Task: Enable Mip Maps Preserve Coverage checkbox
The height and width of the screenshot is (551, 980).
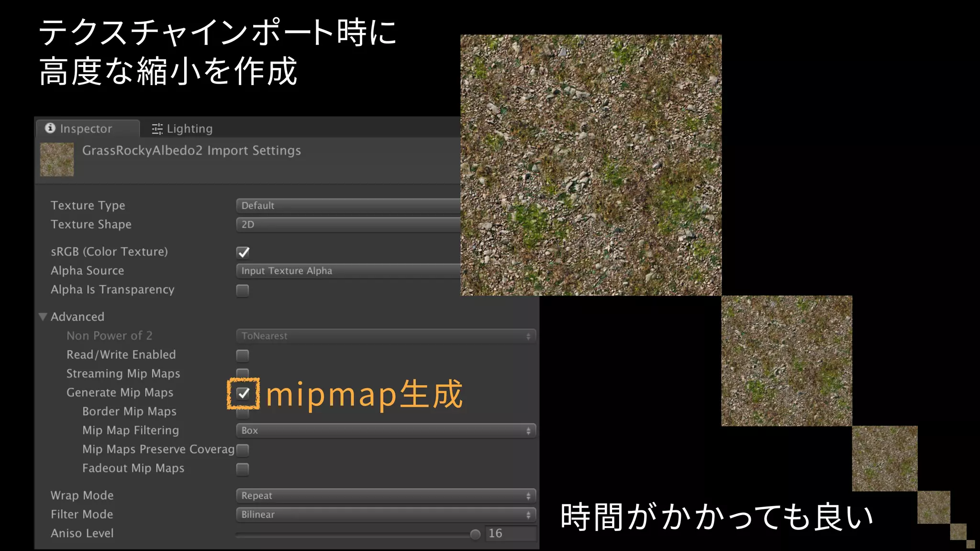Action: point(243,450)
